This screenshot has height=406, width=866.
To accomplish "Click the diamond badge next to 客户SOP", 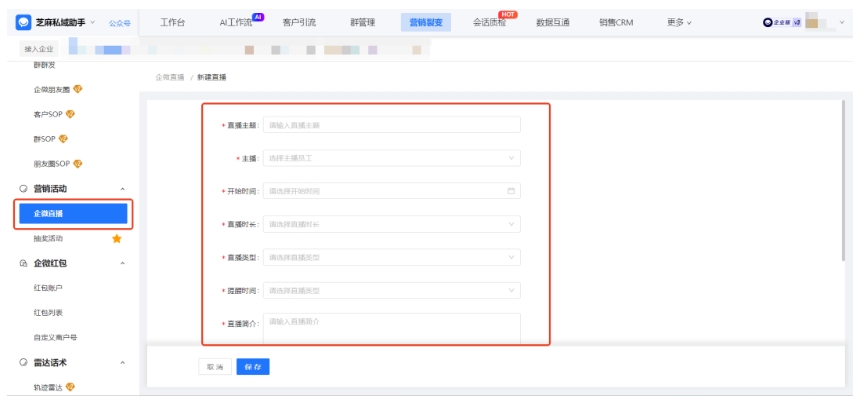I will [71, 114].
